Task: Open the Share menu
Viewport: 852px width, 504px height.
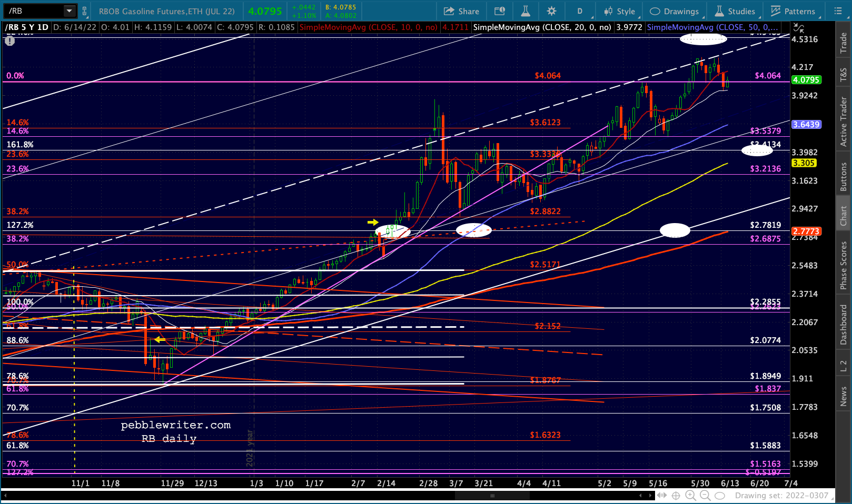Action: pos(461,11)
